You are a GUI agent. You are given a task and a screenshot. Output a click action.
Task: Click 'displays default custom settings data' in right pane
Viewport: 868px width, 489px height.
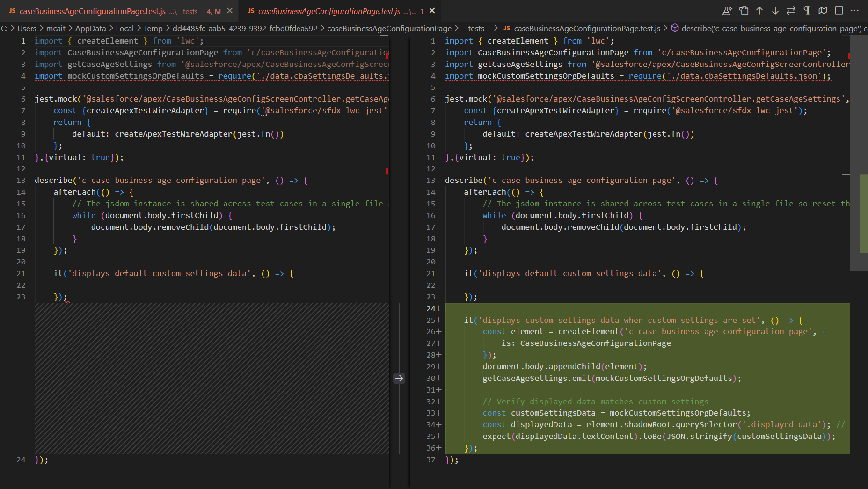[569, 273]
